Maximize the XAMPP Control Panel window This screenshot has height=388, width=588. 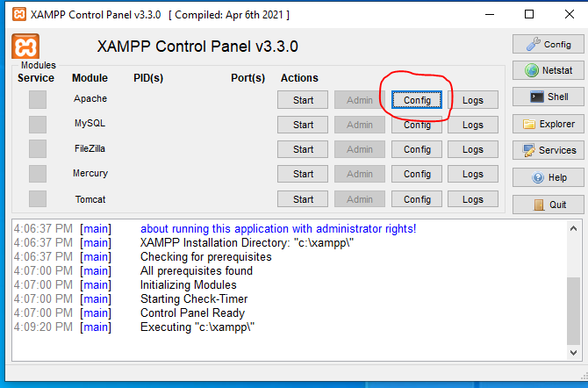coord(528,14)
